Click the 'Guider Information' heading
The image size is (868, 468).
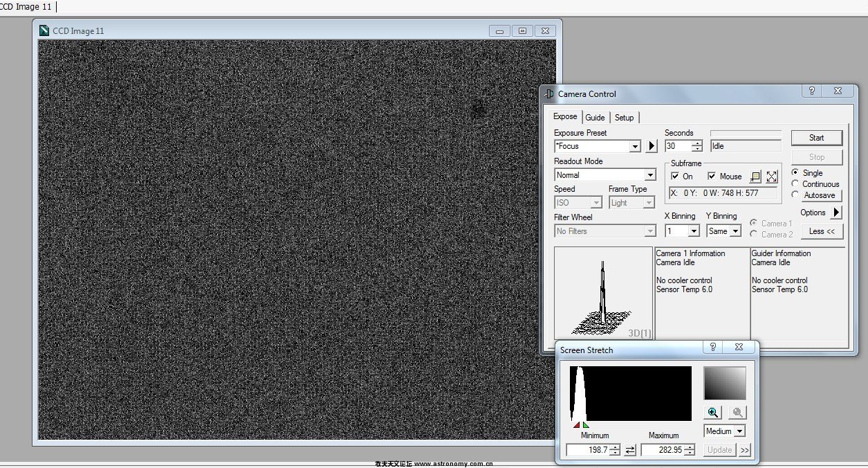click(782, 253)
